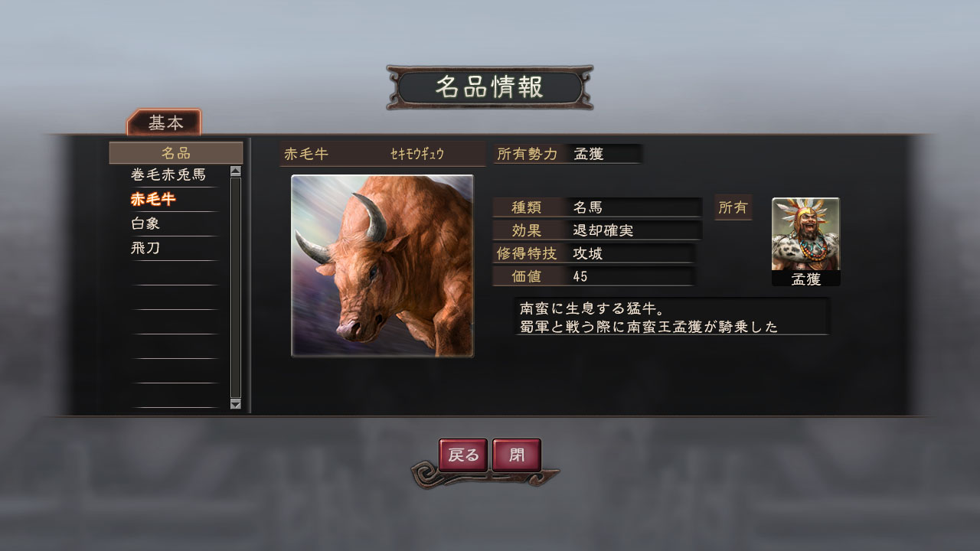Click the 修得特技 攻城 field

pyautogui.click(x=594, y=253)
